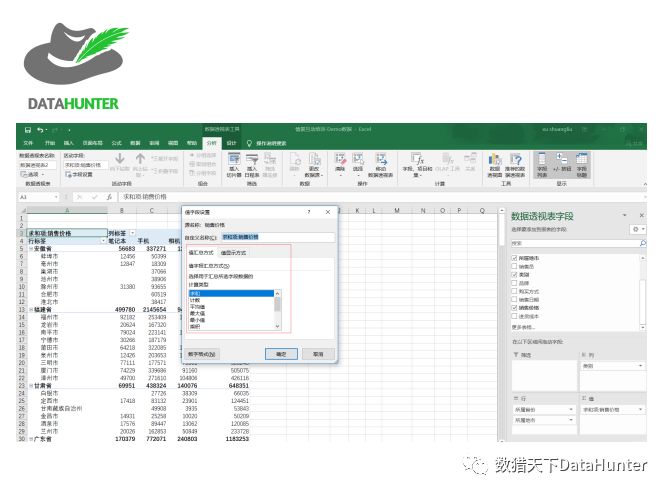Viewport: 668px width, 494px height.
Task: Open the 行标签 filter dropdown
Action: pyautogui.click(x=101, y=241)
